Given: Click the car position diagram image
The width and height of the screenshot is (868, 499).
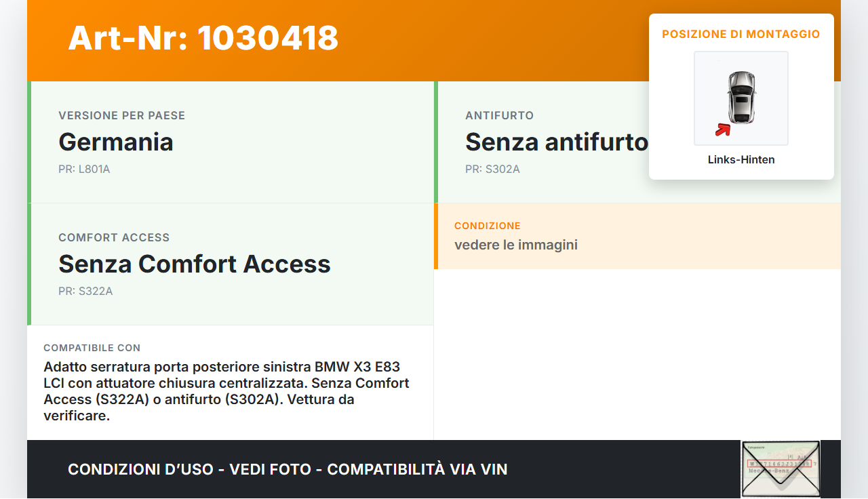Looking at the screenshot, I should pyautogui.click(x=741, y=98).
